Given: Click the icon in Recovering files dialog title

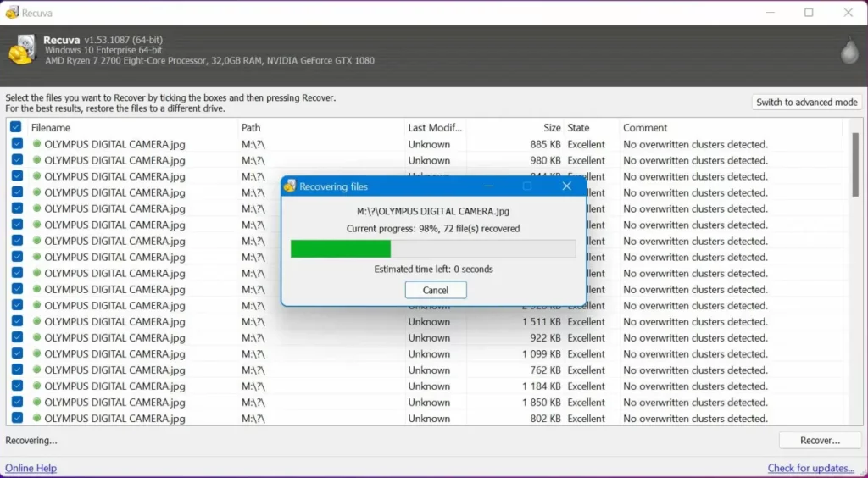Looking at the screenshot, I should [290, 186].
